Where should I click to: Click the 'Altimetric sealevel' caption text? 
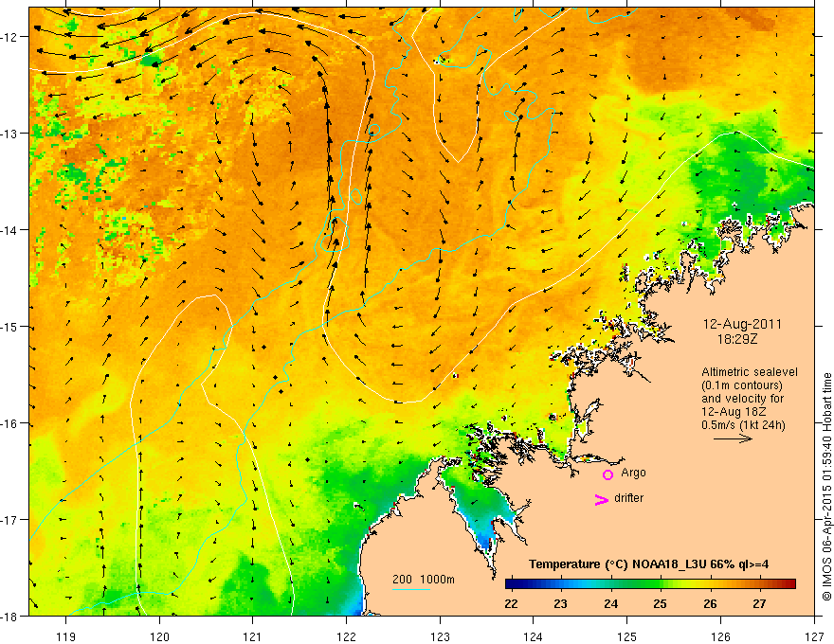click(750, 372)
